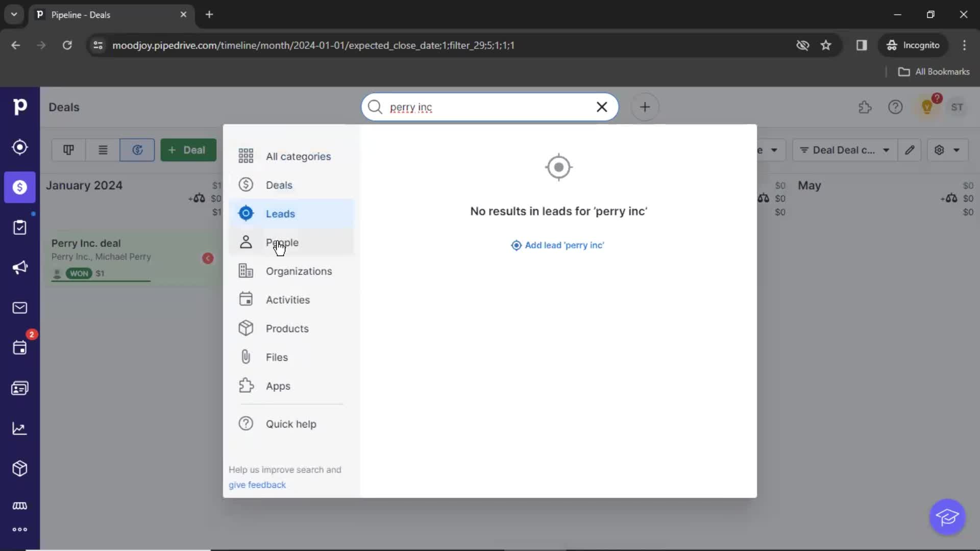This screenshot has width=980, height=551.
Task: Reload the browser page
Action: click(x=67, y=45)
